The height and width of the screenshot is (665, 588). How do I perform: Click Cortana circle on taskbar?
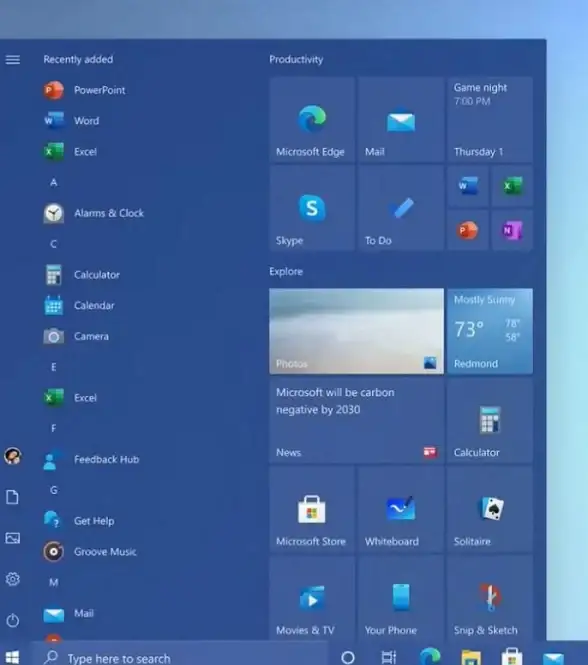click(348, 657)
